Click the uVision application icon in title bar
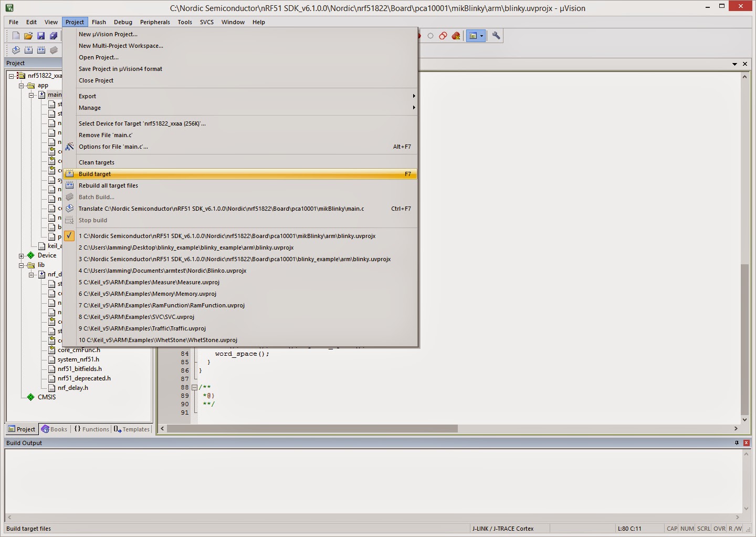The width and height of the screenshot is (756, 537). point(9,8)
